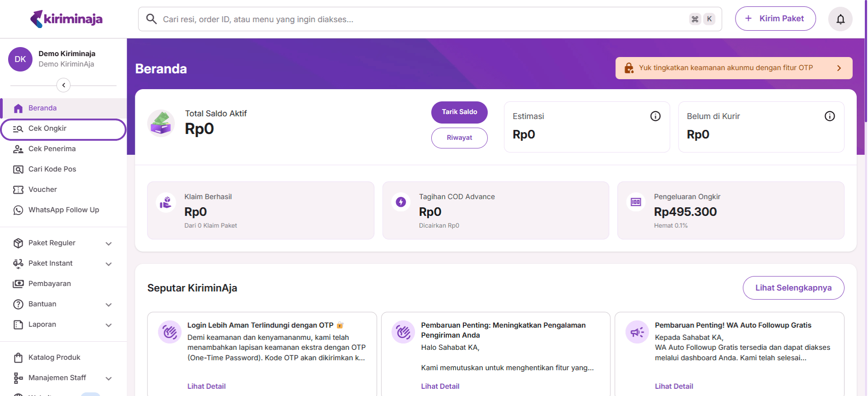Click the Pengeluaran Ongkir card icon
The width and height of the screenshot is (868, 396).
[x=636, y=202]
